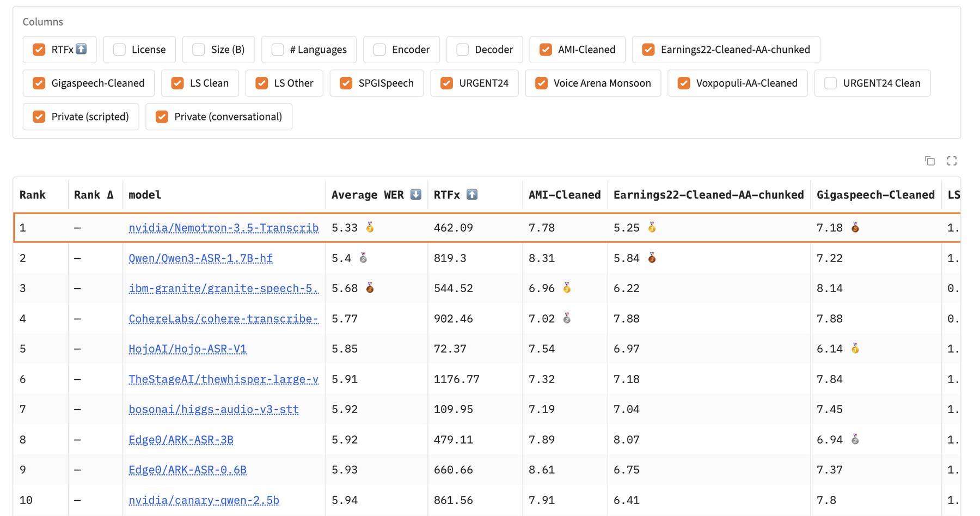Open the Qwen/Qwen3-ASR-1.7B-hf model link
980x516 pixels.
tap(200, 258)
